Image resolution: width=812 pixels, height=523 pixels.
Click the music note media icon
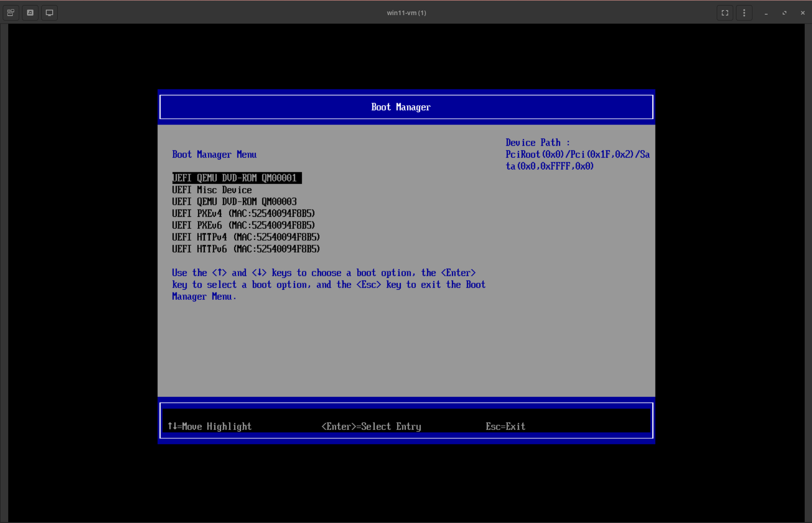(30, 13)
